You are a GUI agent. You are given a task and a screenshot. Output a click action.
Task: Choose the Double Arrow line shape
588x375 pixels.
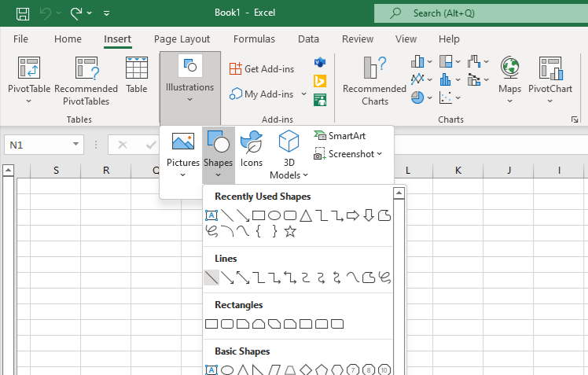(x=243, y=278)
